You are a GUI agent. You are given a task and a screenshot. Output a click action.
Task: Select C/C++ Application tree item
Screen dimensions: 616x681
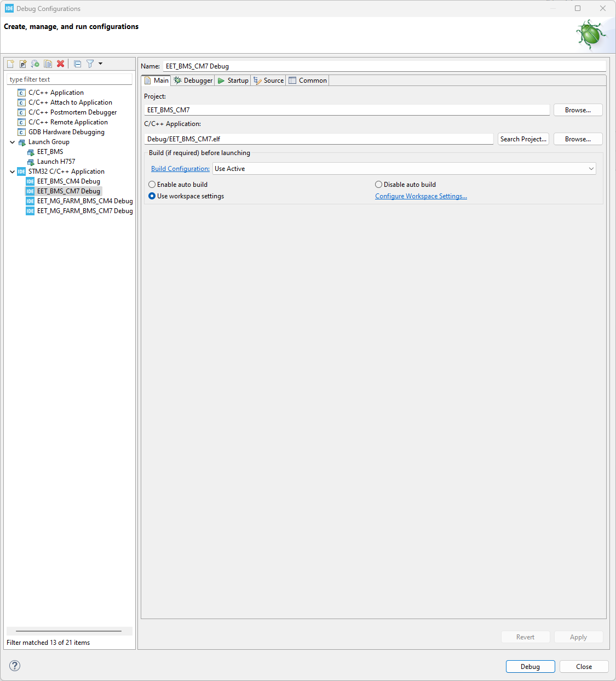56,93
